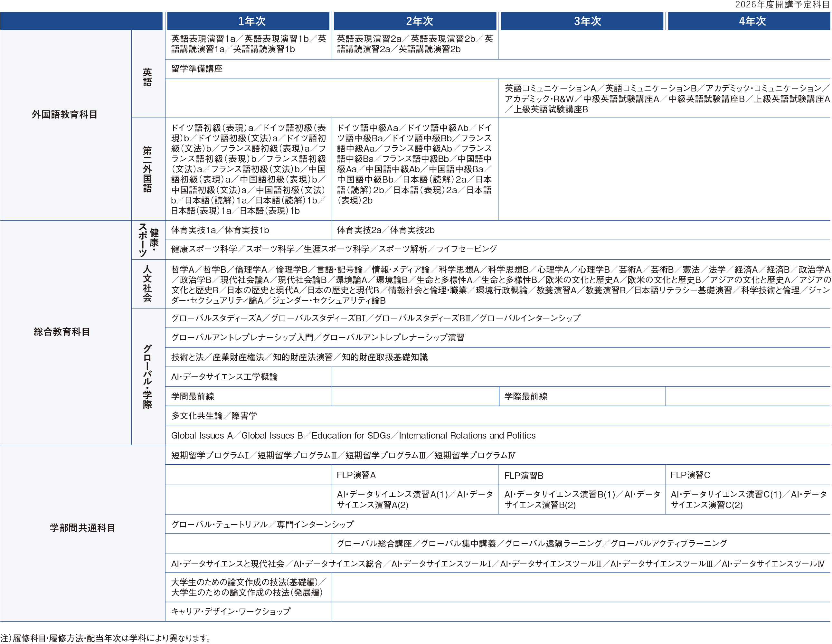Click the 2026年度開講予定科目 caption

tap(782, 5)
